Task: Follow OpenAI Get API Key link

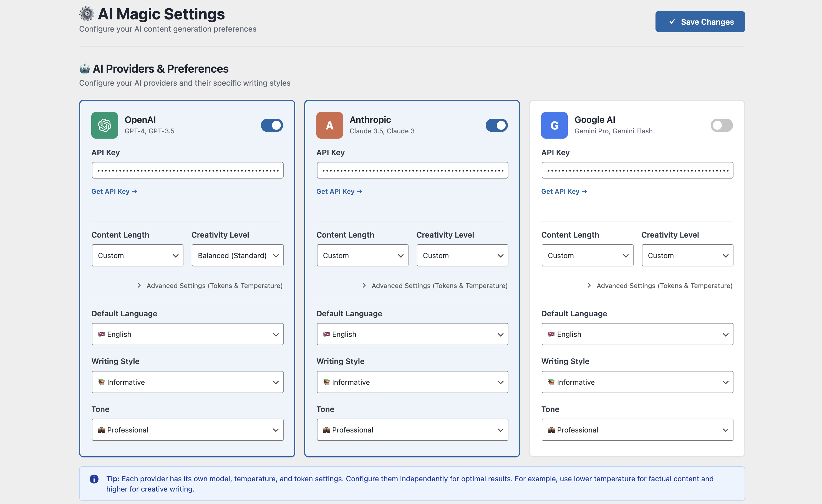Action: point(114,191)
